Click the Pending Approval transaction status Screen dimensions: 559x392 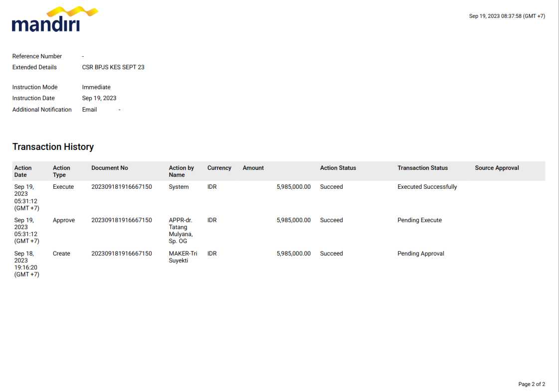pos(420,254)
